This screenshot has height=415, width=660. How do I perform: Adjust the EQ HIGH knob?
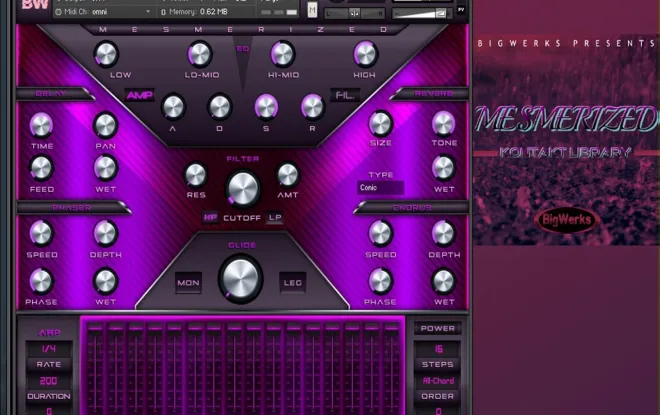click(365, 54)
